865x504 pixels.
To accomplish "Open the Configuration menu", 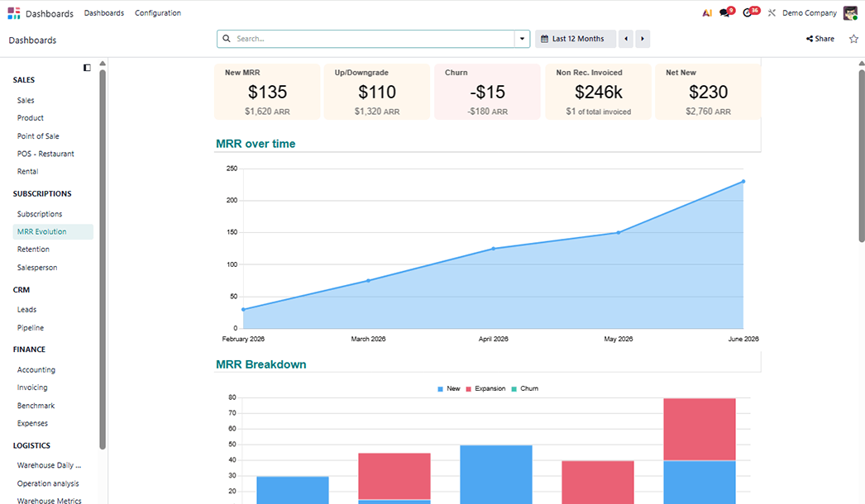I will (158, 12).
